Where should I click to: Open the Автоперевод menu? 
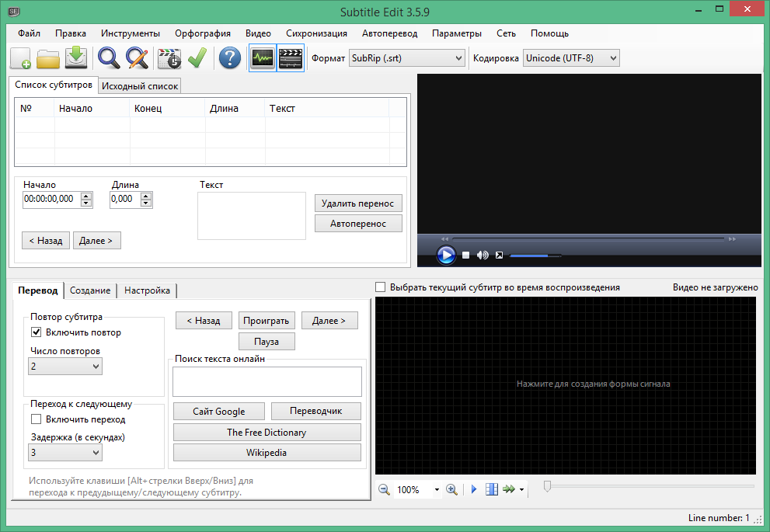pyautogui.click(x=389, y=33)
